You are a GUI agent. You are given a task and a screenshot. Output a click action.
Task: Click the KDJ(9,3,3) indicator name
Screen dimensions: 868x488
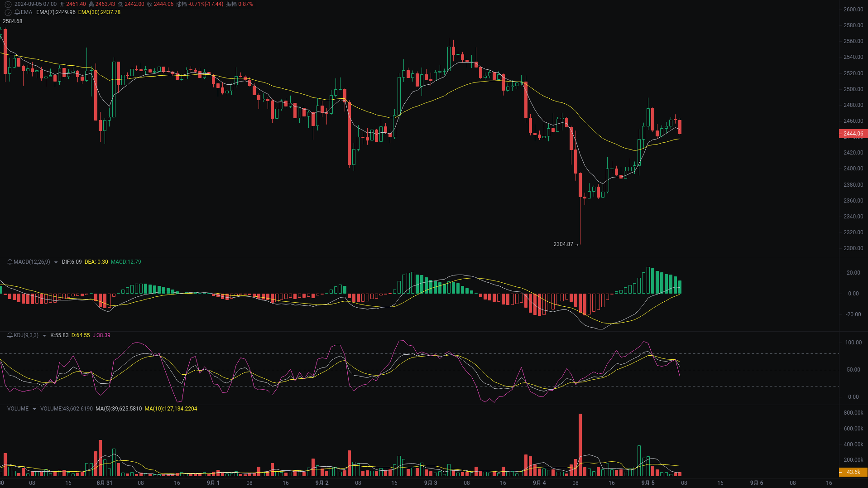[26, 335]
